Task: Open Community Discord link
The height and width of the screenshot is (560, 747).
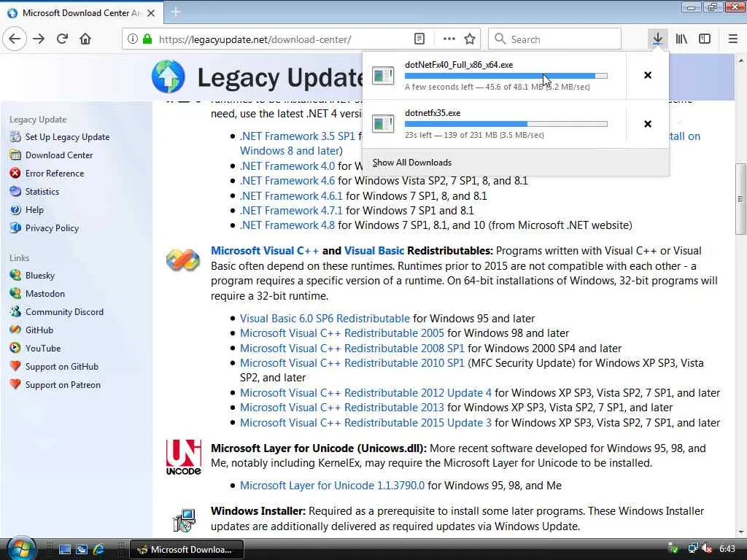Action: coord(64,312)
